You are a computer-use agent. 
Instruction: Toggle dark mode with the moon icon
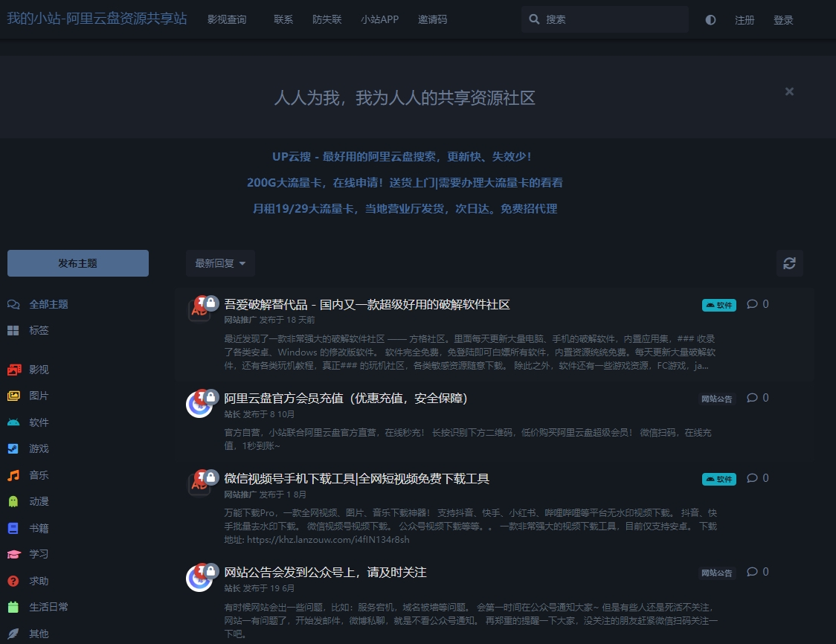[x=710, y=20]
